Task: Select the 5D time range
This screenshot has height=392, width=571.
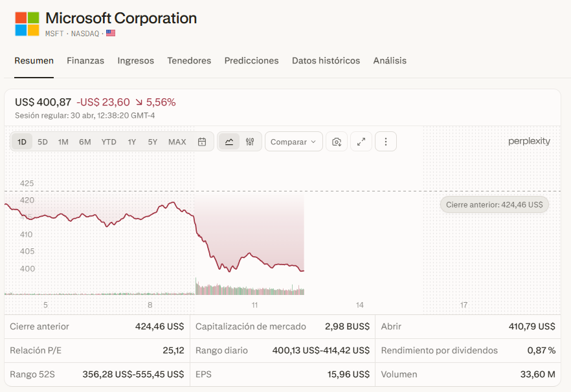Action: click(x=43, y=142)
